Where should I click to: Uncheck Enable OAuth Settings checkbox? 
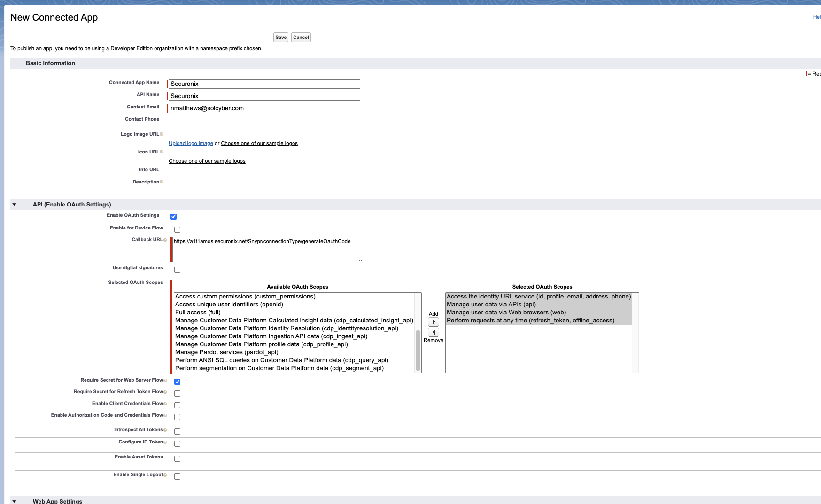tap(173, 216)
